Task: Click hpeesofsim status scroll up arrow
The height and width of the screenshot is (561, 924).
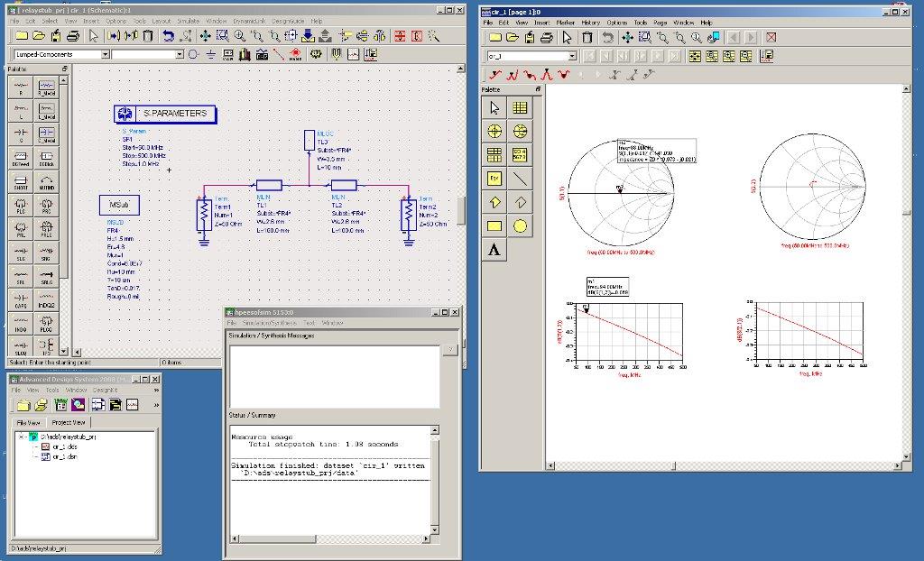Action: pos(435,430)
